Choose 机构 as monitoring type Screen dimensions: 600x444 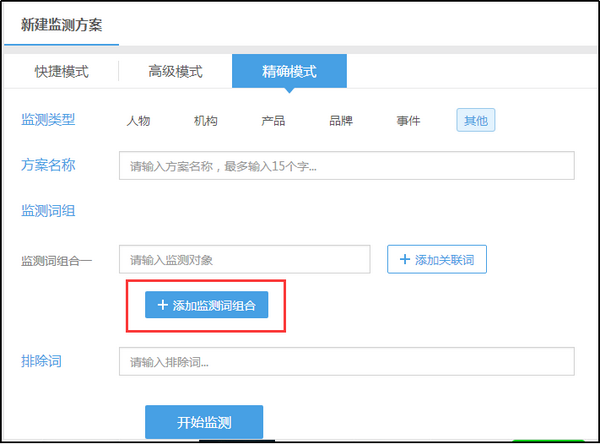[x=206, y=121]
